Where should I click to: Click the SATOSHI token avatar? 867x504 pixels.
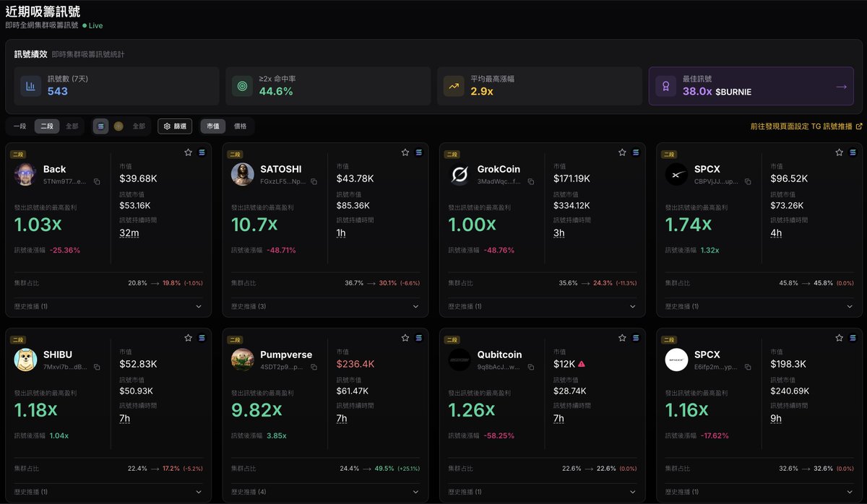click(243, 174)
